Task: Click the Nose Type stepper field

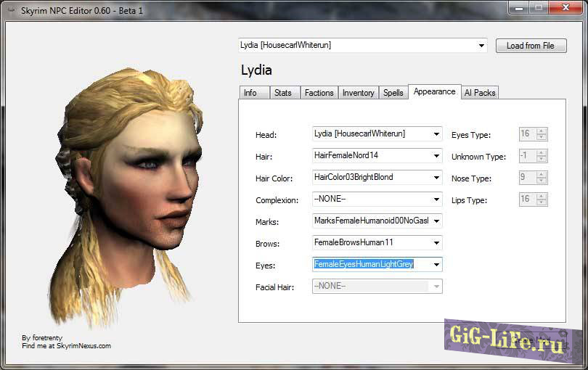Action: (x=526, y=178)
